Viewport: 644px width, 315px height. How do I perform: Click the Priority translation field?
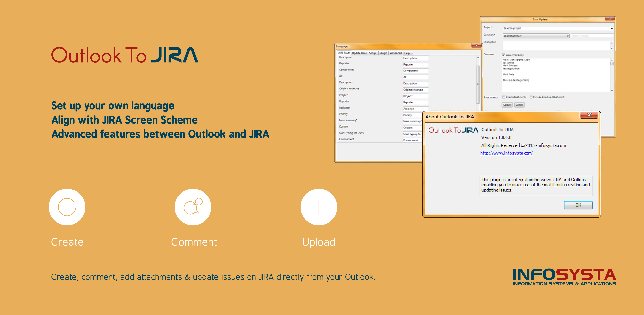412,115
